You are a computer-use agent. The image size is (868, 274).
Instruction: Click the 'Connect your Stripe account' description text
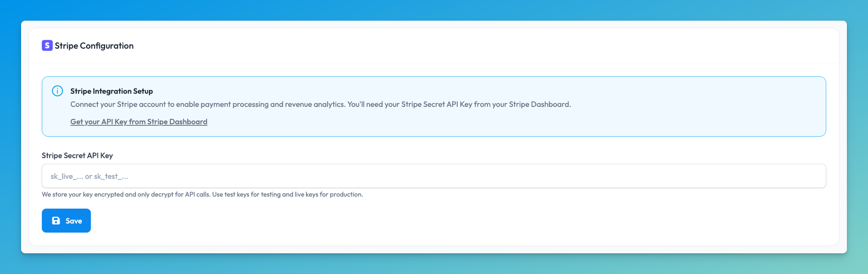pyautogui.click(x=320, y=104)
